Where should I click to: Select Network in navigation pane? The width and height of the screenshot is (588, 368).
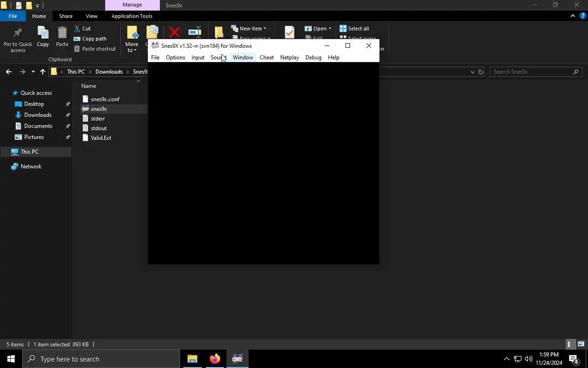[x=31, y=167]
